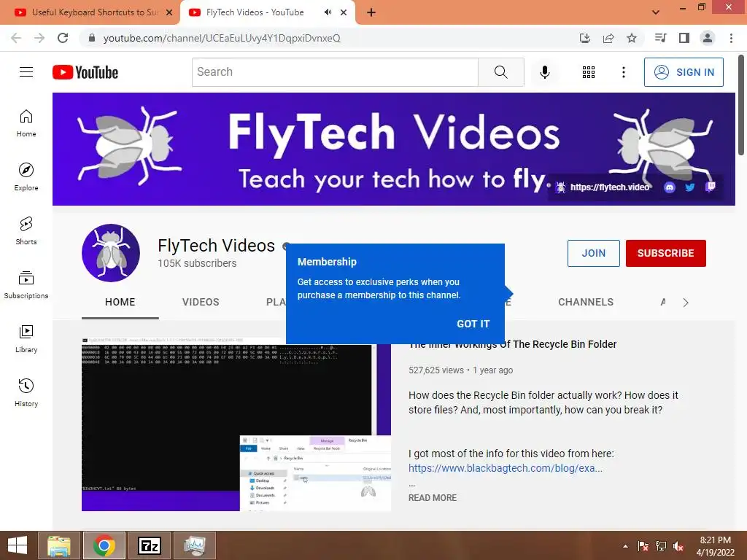Click the muted volume tray icon
Screen dimensions: 747x560
coord(678,546)
